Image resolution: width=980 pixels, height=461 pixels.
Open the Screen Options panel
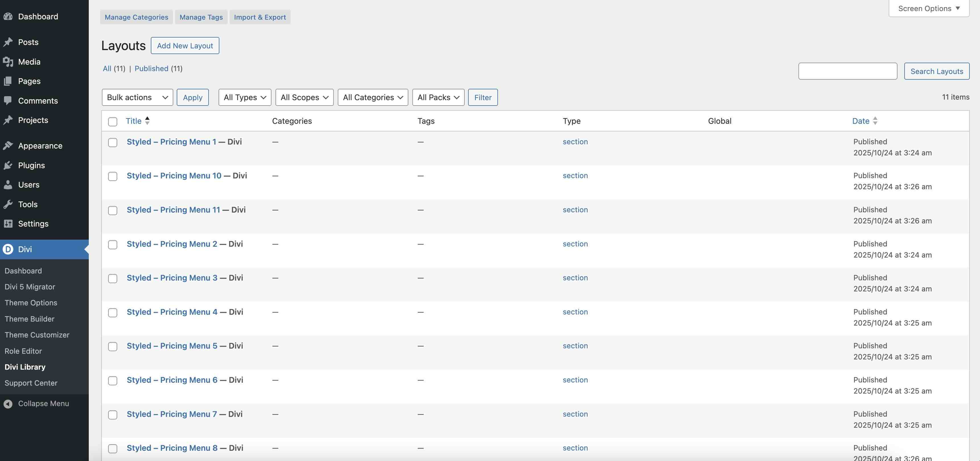(929, 8)
